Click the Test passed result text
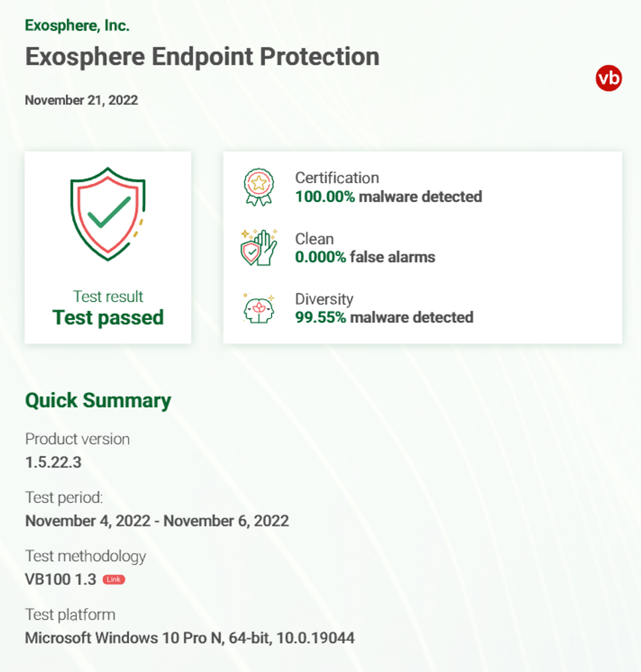The width and height of the screenshot is (641, 672). (108, 317)
